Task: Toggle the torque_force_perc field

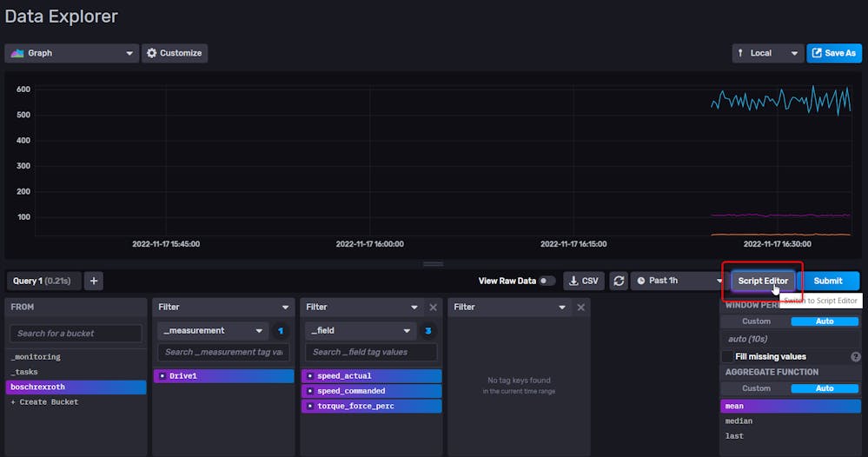Action: pyautogui.click(x=372, y=406)
